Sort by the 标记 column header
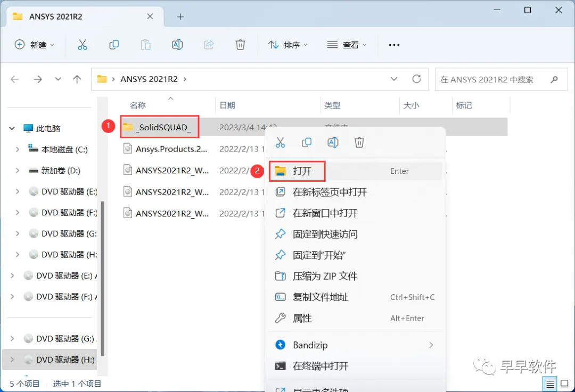 (464, 105)
